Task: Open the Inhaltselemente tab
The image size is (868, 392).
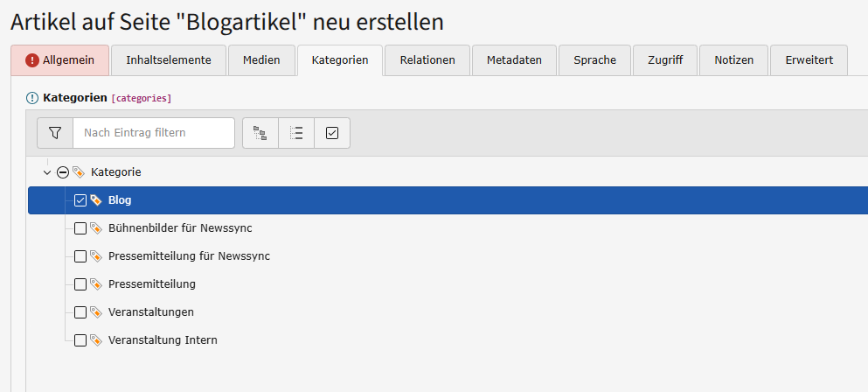Action: pos(169,59)
